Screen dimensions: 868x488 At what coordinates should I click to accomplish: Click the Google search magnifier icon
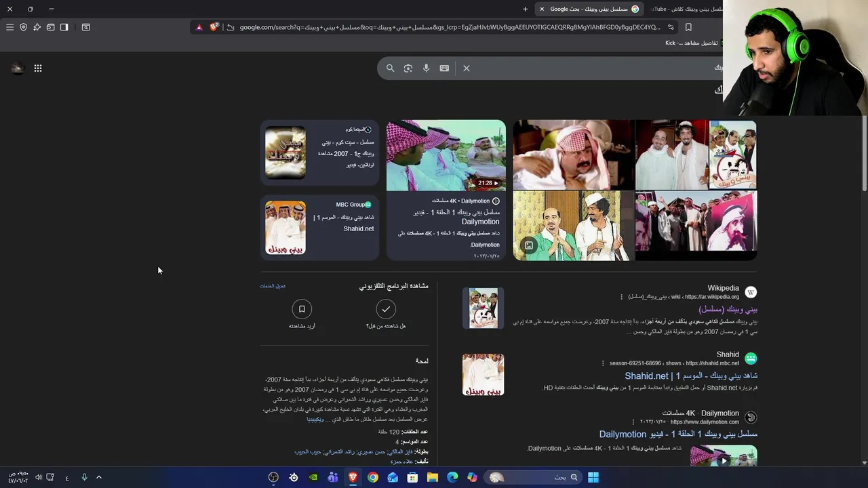[390, 68]
